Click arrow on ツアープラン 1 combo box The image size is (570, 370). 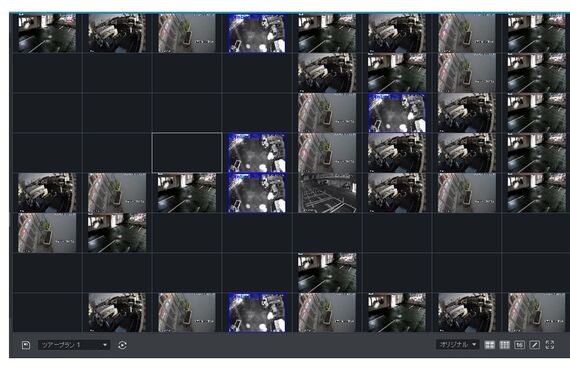[105, 345]
